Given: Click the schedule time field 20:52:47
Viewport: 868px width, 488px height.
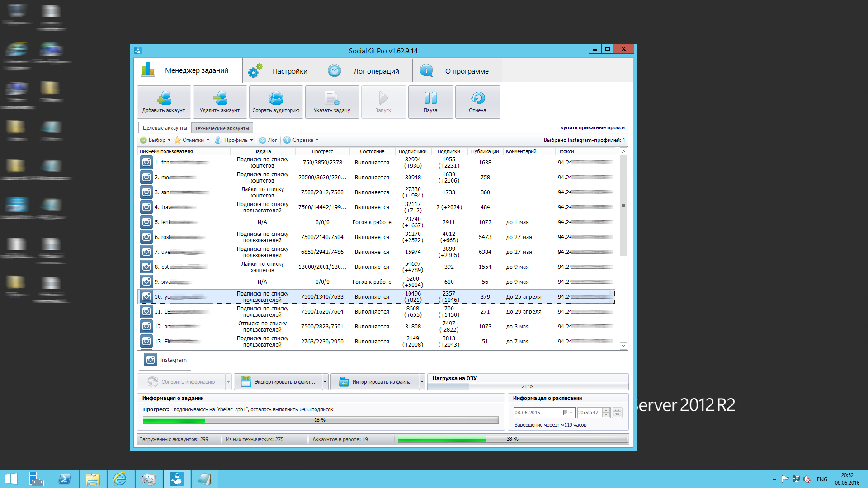Looking at the screenshot, I should click(x=590, y=413).
